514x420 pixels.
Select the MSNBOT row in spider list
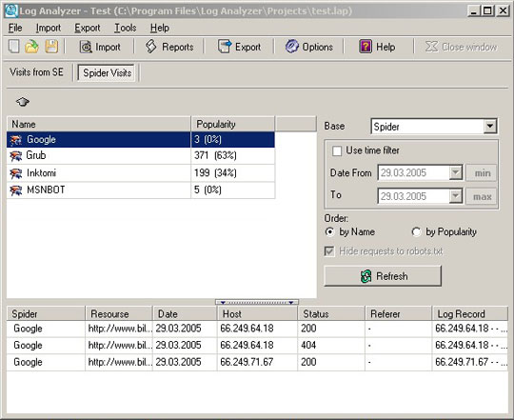point(141,190)
